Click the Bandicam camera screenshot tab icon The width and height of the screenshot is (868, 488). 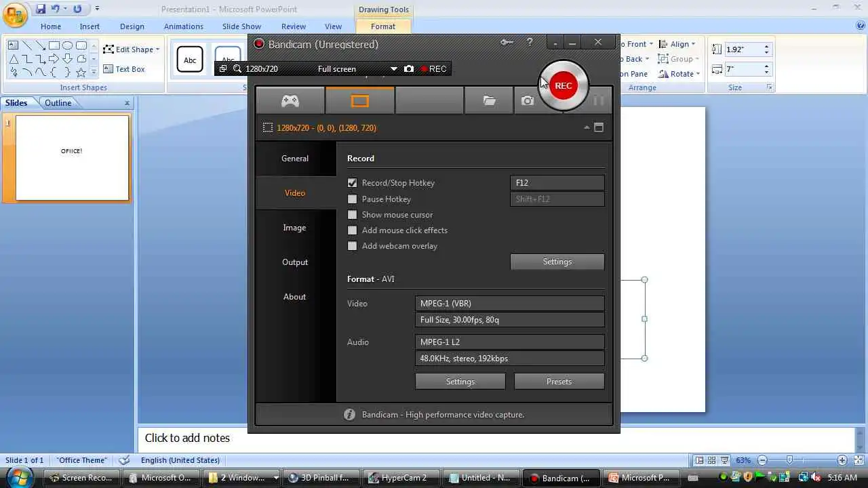click(x=528, y=101)
